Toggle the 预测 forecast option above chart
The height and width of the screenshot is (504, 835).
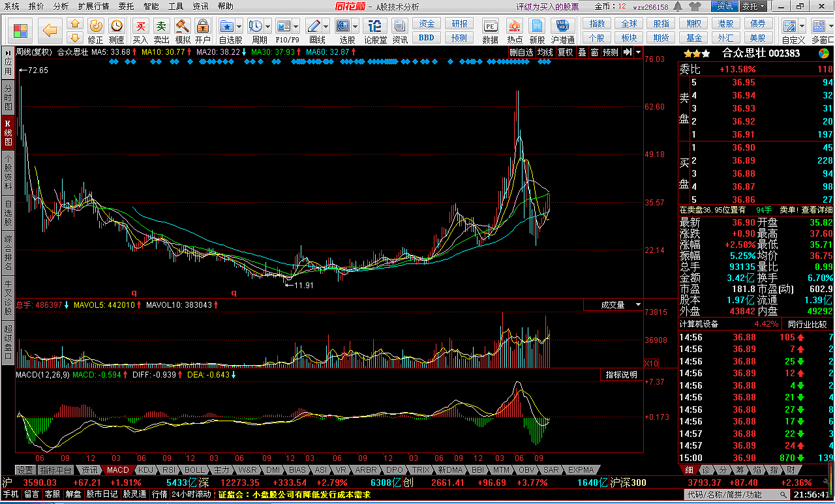click(x=611, y=52)
